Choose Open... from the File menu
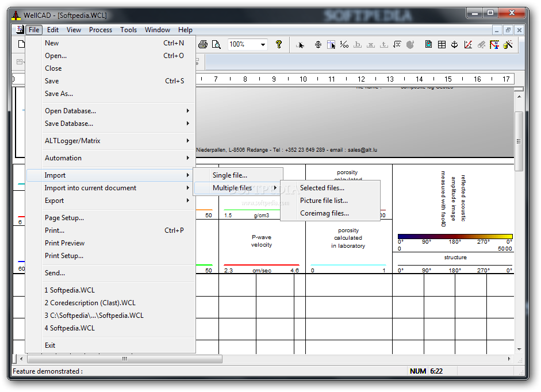The image size is (541, 392). pyautogui.click(x=111, y=56)
